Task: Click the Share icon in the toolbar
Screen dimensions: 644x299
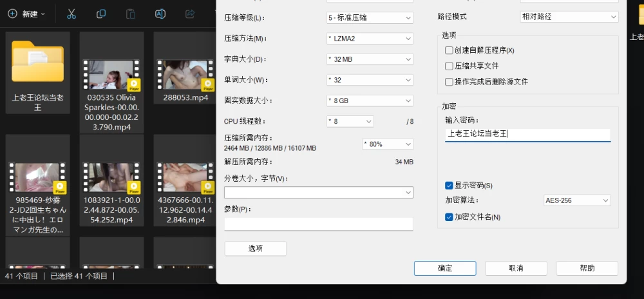Action: (x=190, y=14)
